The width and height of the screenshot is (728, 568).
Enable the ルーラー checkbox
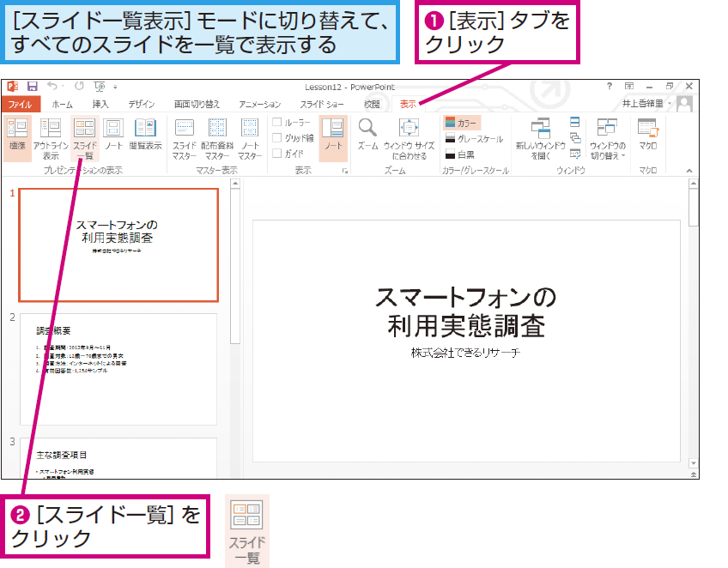(x=277, y=122)
